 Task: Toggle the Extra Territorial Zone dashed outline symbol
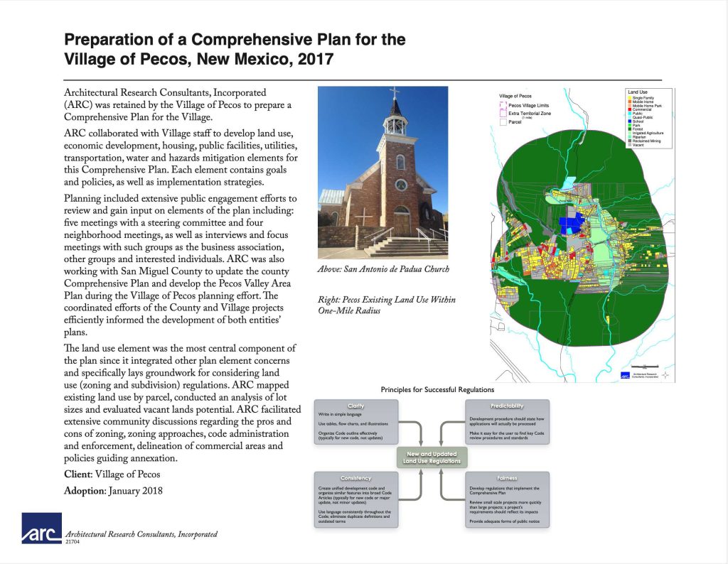[503, 114]
